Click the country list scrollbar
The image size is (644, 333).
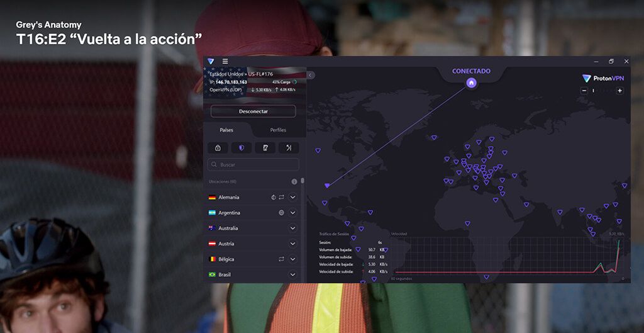pyautogui.click(x=303, y=181)
